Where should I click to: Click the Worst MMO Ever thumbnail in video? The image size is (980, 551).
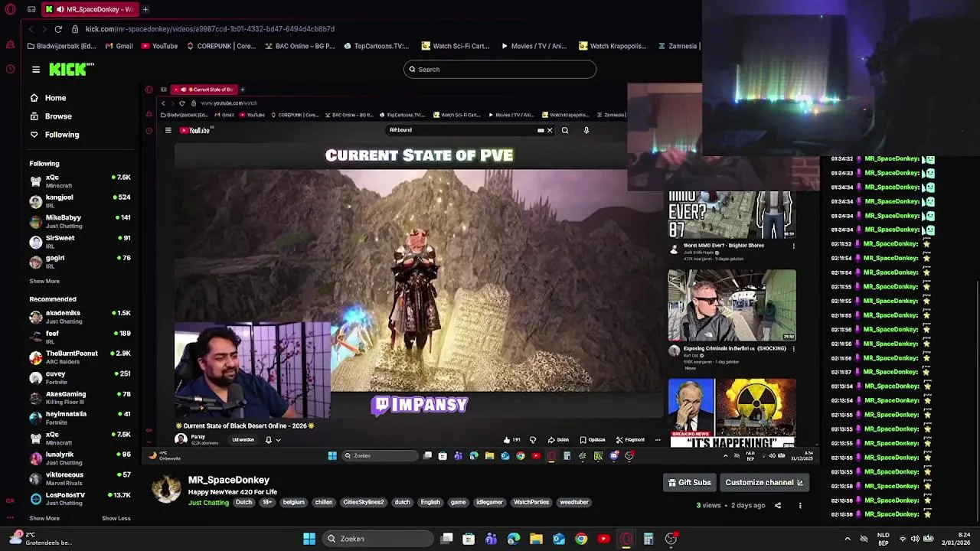pyautogui.click(x=732, y=215)
